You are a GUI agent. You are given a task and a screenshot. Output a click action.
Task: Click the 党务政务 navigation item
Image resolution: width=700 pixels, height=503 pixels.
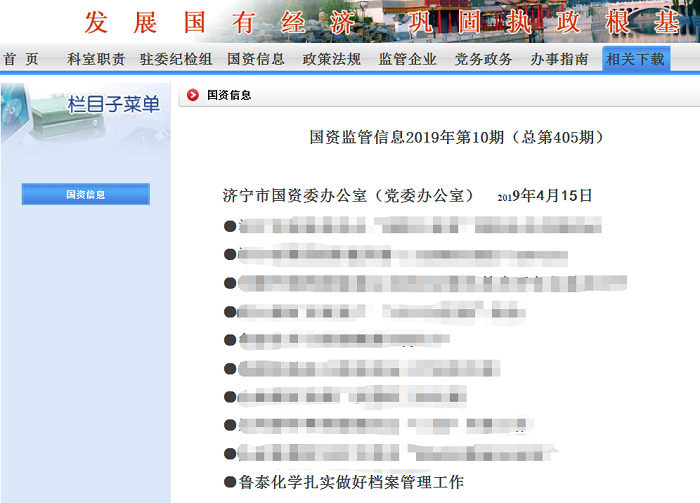[x=484, y=59]
